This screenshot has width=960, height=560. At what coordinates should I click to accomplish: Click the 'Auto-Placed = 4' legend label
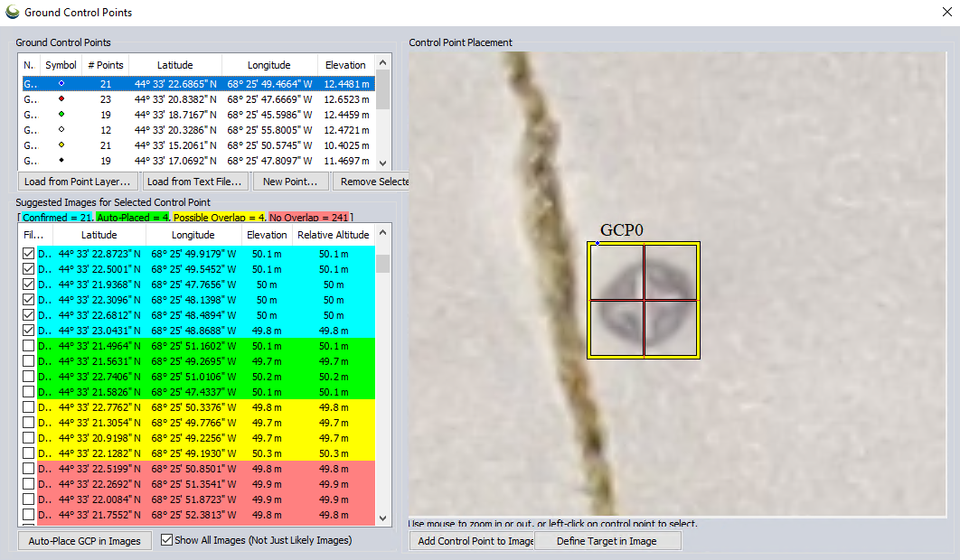[x=133, y=218]
